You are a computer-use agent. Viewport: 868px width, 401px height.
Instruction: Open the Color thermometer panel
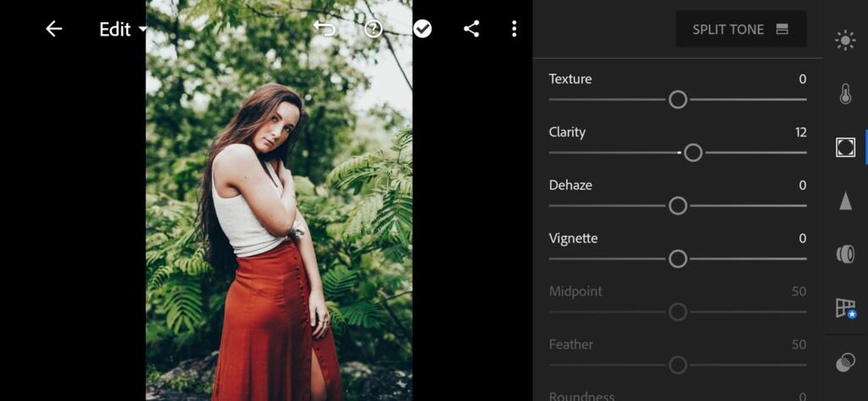[845, 94]
